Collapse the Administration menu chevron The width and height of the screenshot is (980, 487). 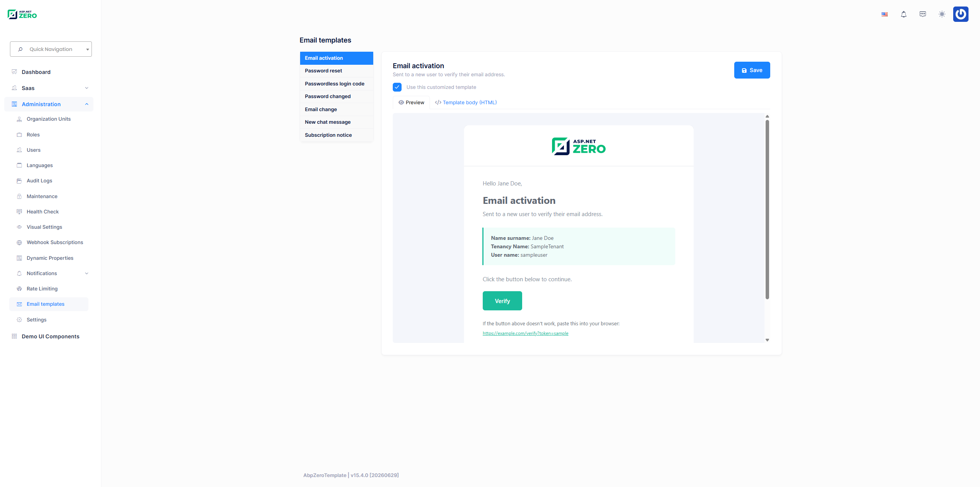tap(87, 104)
